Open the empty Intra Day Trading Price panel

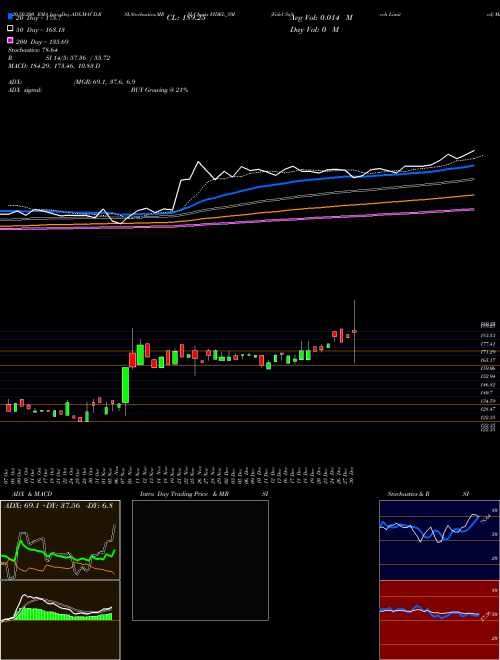coord(200,560)
